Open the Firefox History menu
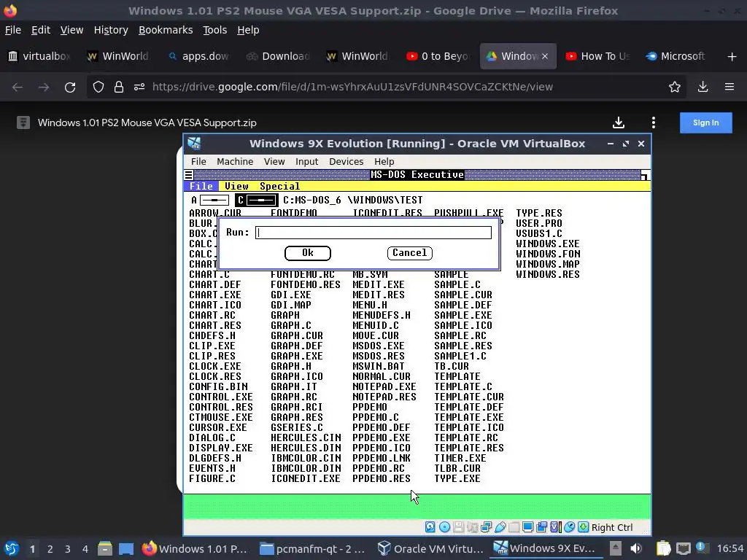Image resolution: width=747 pixels, height=560 pixels. [x=111, y=30]
